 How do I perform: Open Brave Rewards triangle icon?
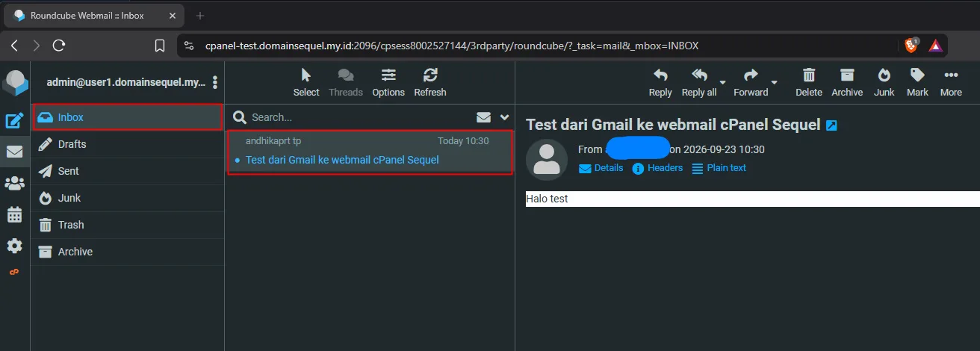pos(936,46)
